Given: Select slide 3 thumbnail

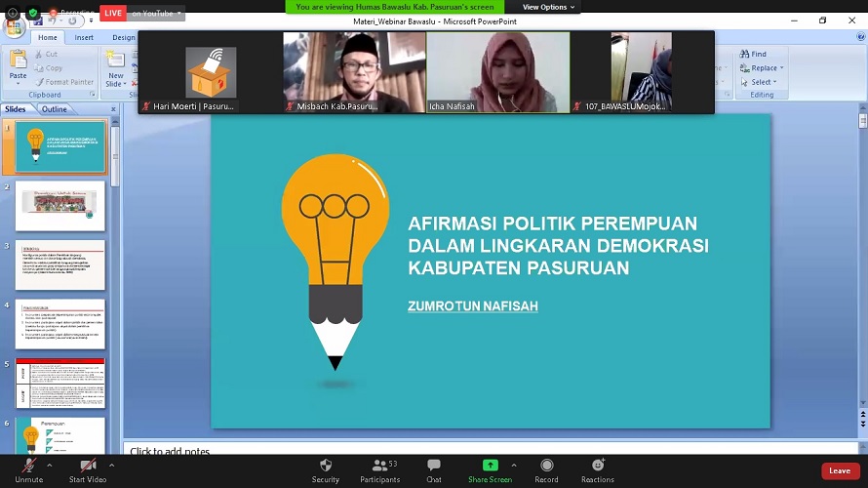Looking at the screenshot, I should (x=59, y=264).
